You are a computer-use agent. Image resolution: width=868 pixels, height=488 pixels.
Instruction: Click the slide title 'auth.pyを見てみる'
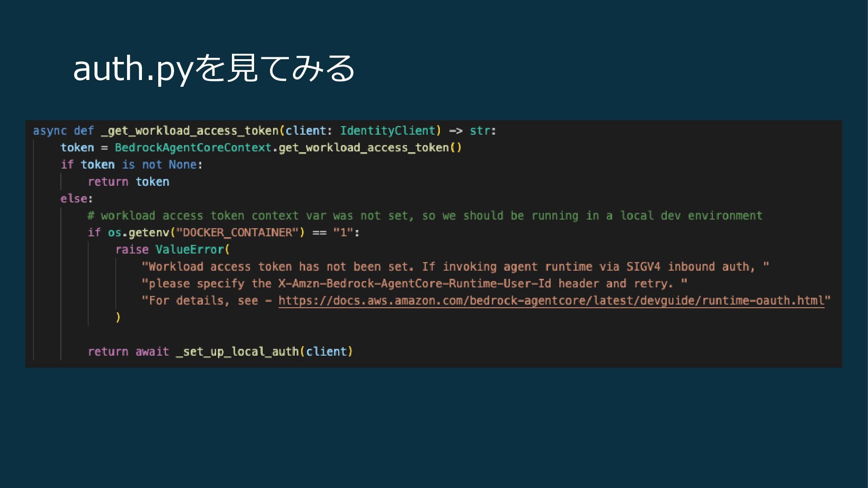point(214,69)
